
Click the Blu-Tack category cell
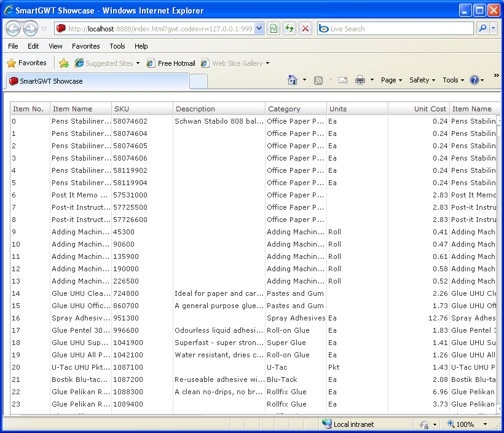pyautogui.click(x=296, y=379)
